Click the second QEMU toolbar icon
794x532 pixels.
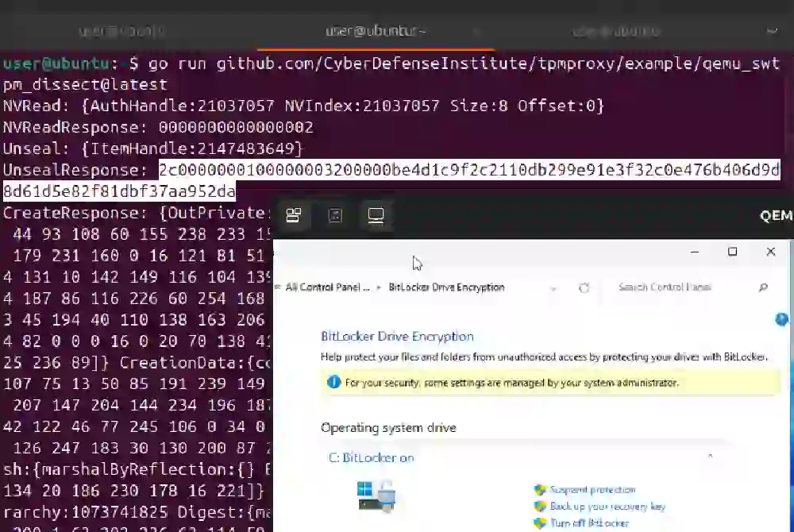pos(335,215)
